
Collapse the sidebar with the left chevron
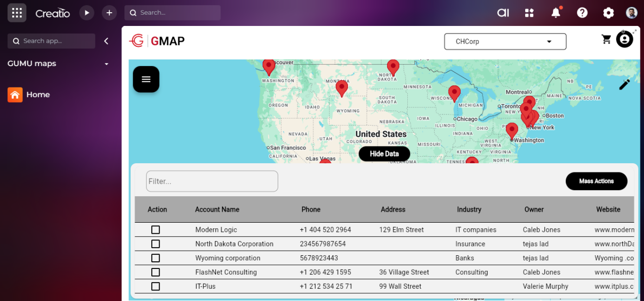106,41
